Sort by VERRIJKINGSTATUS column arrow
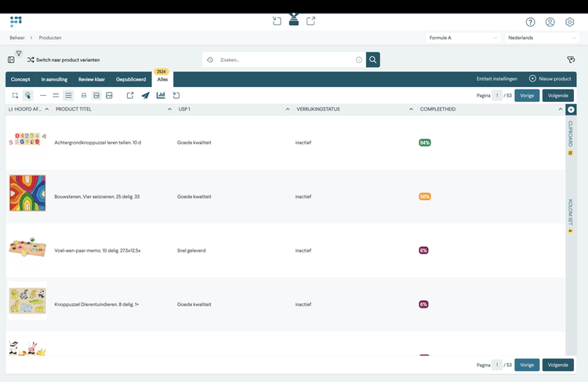Image resolution: width=588 pixels, height=382 pixels. click(411, 109)
